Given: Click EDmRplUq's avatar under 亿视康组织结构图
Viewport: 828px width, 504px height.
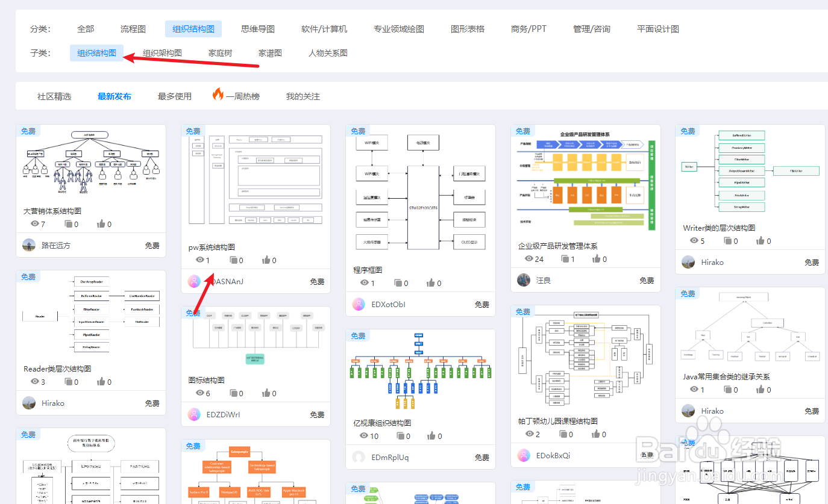Looking at the screenshot, I should (x=359, y=457).
